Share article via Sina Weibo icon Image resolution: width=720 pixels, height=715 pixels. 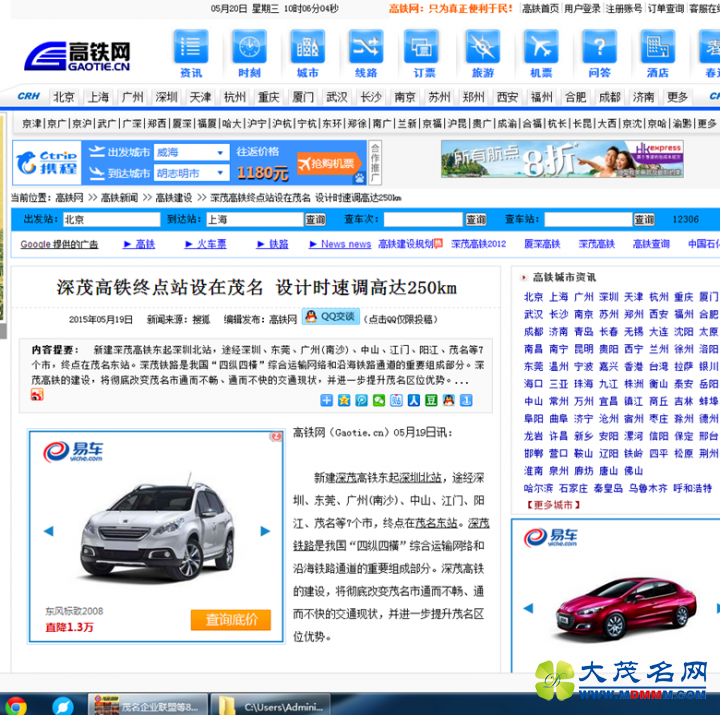(x=37, y=394)
